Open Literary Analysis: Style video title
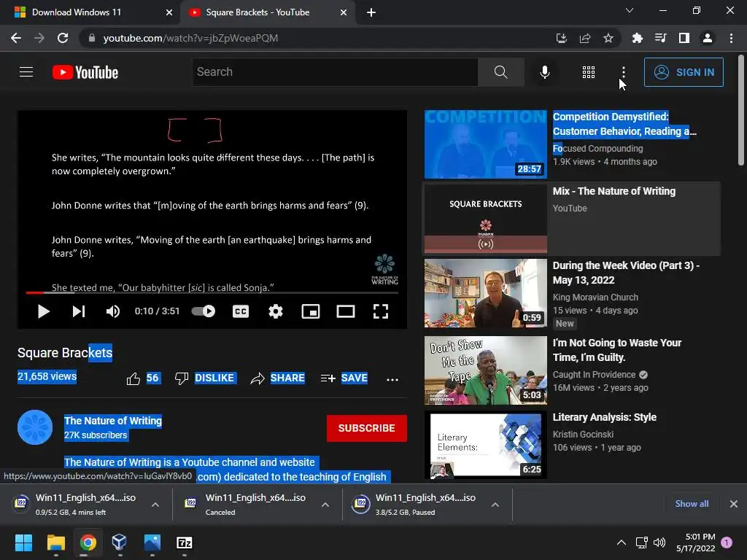This screenshot has width=747, height=560. point(604,417)
